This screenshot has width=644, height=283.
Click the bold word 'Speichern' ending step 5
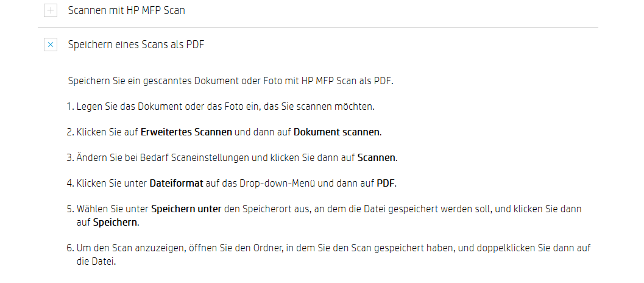click(115, 222)
